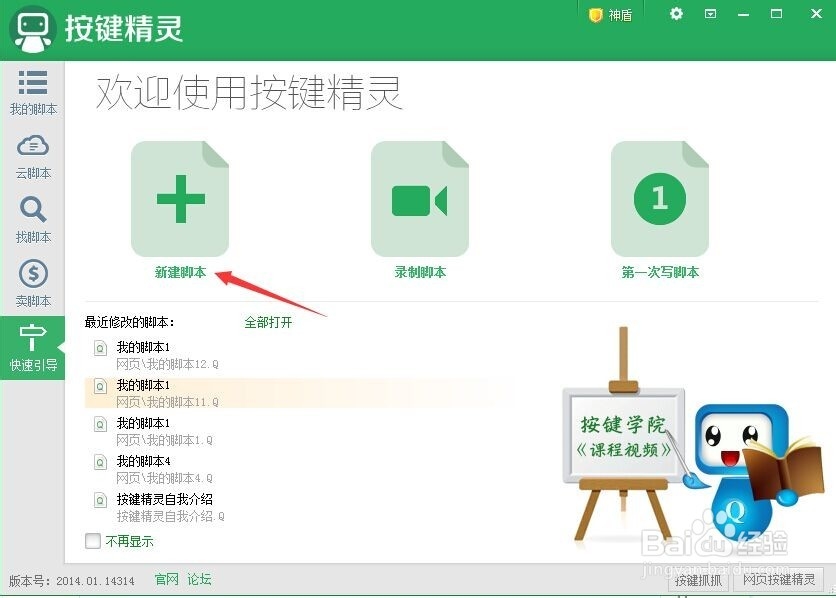836x598 pixels.
Task: Click 网页按键精灵 button
Action: point(778,580)
